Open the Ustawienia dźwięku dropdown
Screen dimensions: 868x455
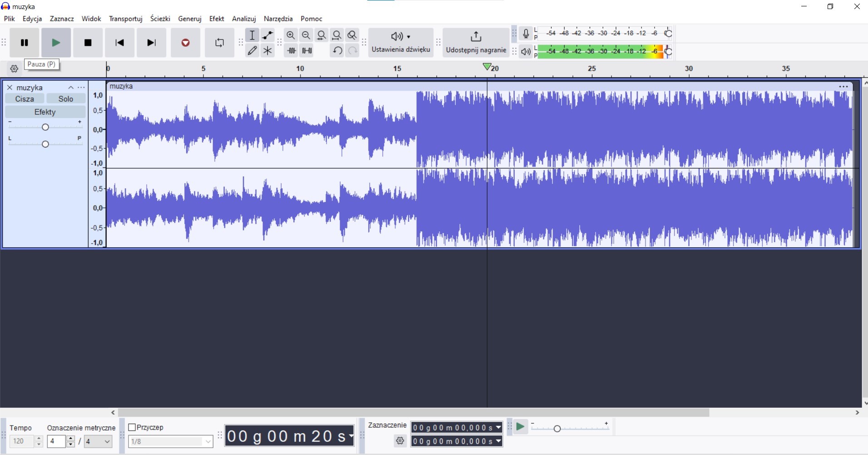tap(401, 42)
